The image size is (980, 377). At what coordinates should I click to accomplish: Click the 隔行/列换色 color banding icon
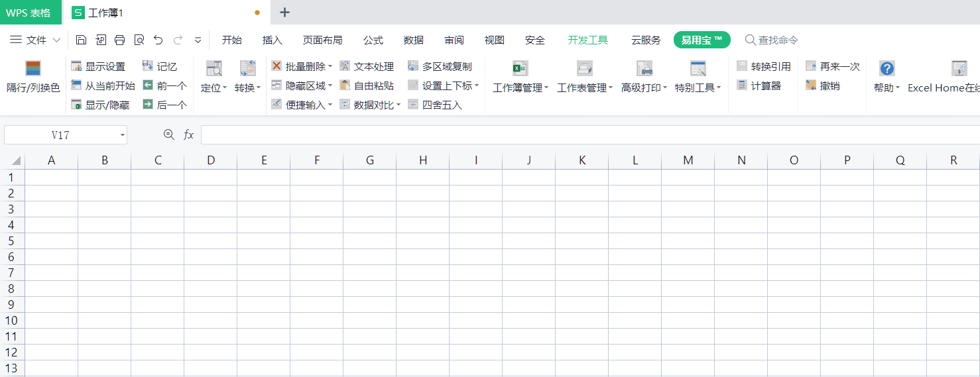click(x=33, y=68)
